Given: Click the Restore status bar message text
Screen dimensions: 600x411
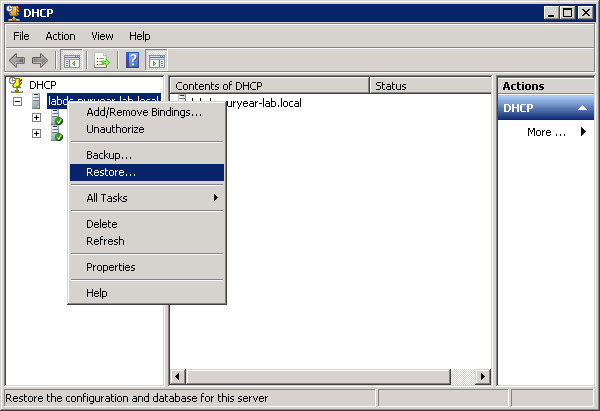Looking at the screenshot, I should 137,398.
